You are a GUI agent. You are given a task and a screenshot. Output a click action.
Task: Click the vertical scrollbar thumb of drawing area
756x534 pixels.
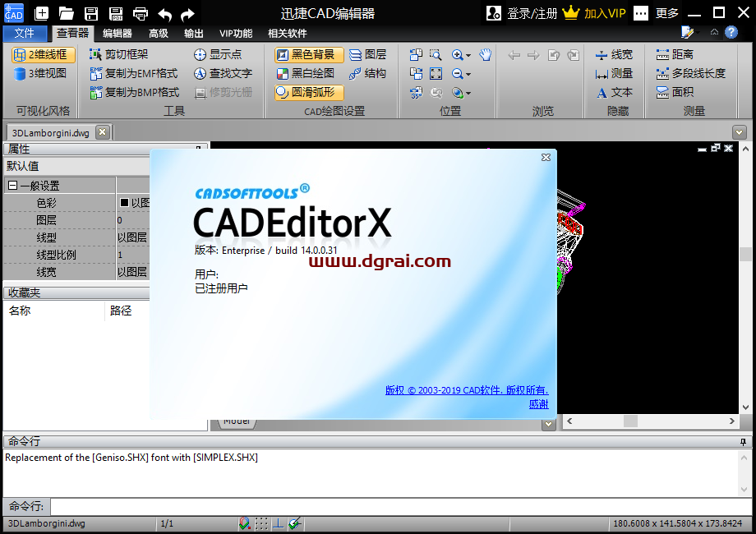click(745, 254)
